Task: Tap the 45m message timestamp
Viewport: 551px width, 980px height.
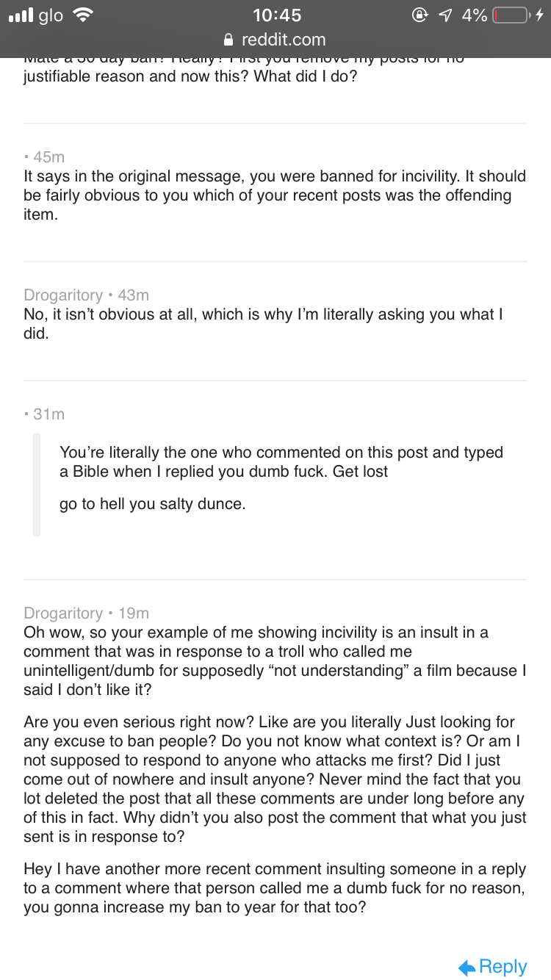Action: [48, 157]
